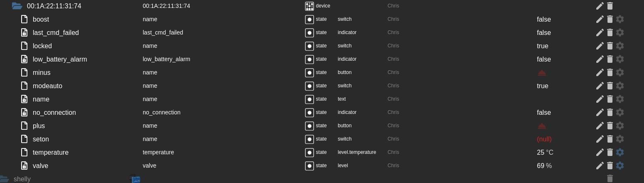Screen dimensions: 644x183
Task: Open custom settings gear for locked state
Action: [620, 46]
